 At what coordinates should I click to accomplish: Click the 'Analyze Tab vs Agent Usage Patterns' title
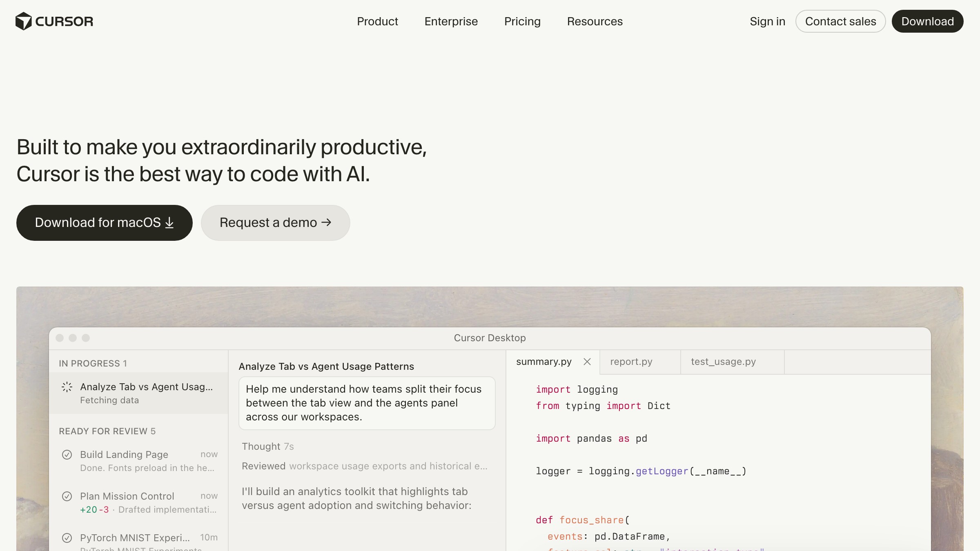(326, 367)
